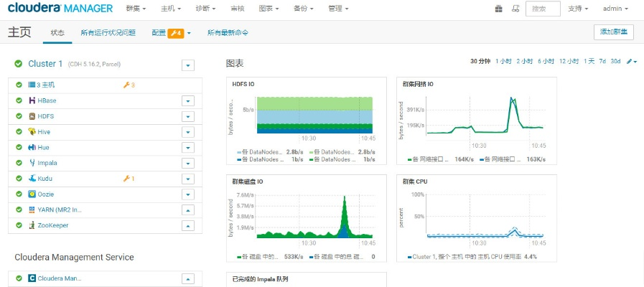644x287 pixels.
Task: Click the HBase service icon
Action: coord(32,100)
